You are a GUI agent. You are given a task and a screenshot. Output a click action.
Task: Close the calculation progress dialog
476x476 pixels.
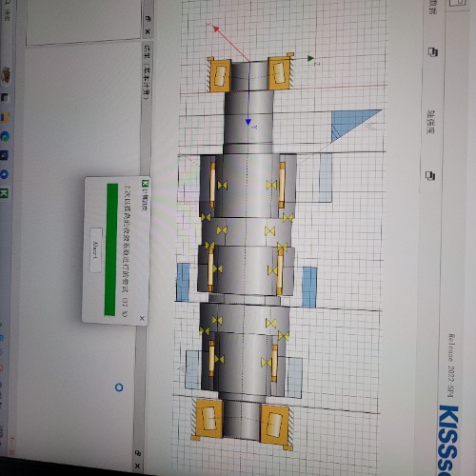tap(142, 318)
